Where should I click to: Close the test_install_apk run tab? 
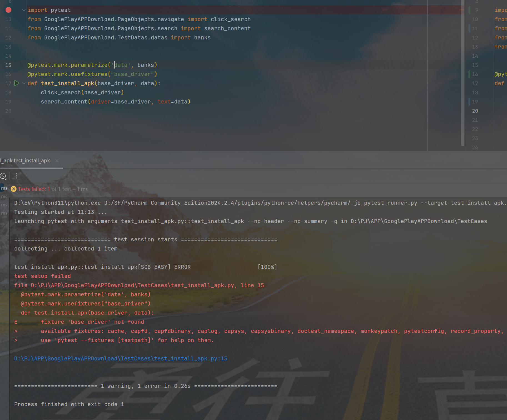(x=57, y=161)
